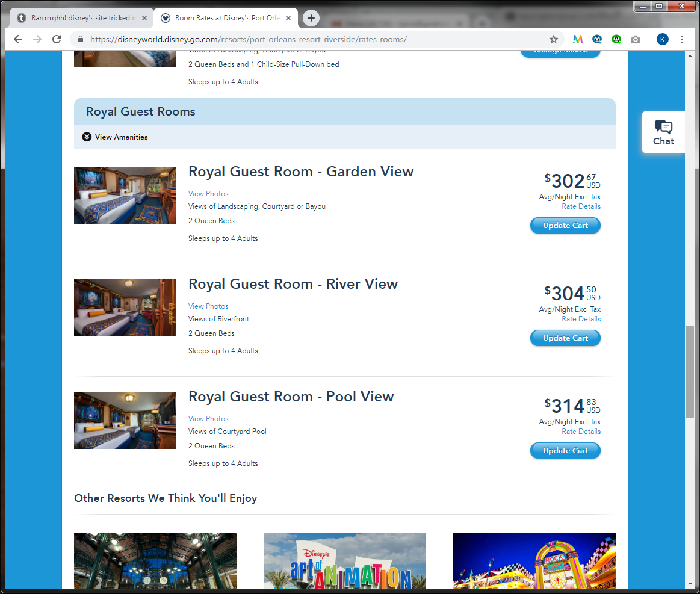This screenshot has width=700, height=594.
Task: Open the Chat widget icon
Action: click(663, 132)
